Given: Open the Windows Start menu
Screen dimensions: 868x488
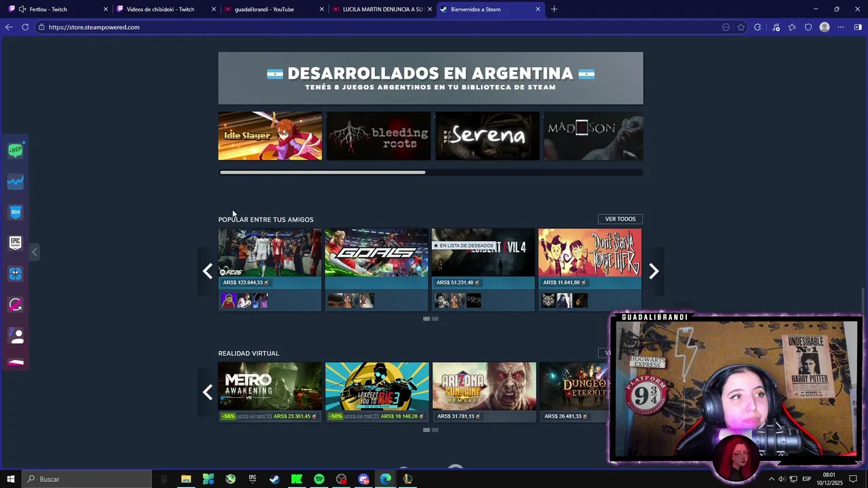Looking at the screenshot, I should coord(11,479).
